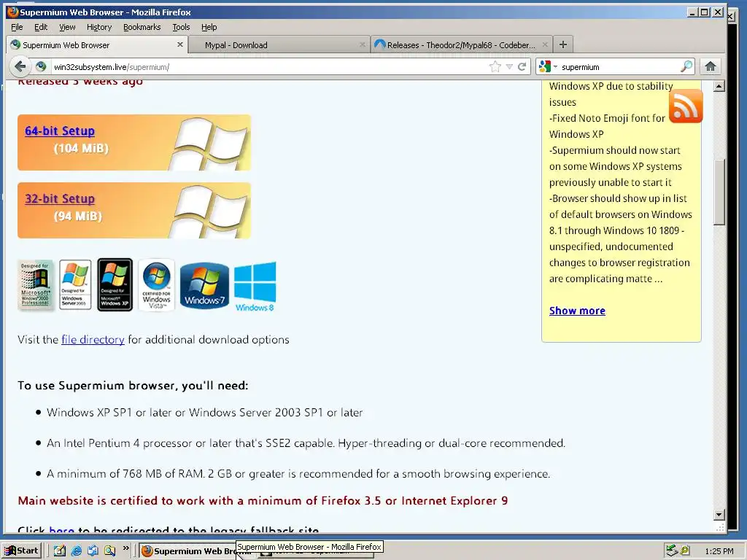This screenshot has width=747, height=560.
Task: Click 'Released 3 weeks ago' text
Action: [80, 82]
